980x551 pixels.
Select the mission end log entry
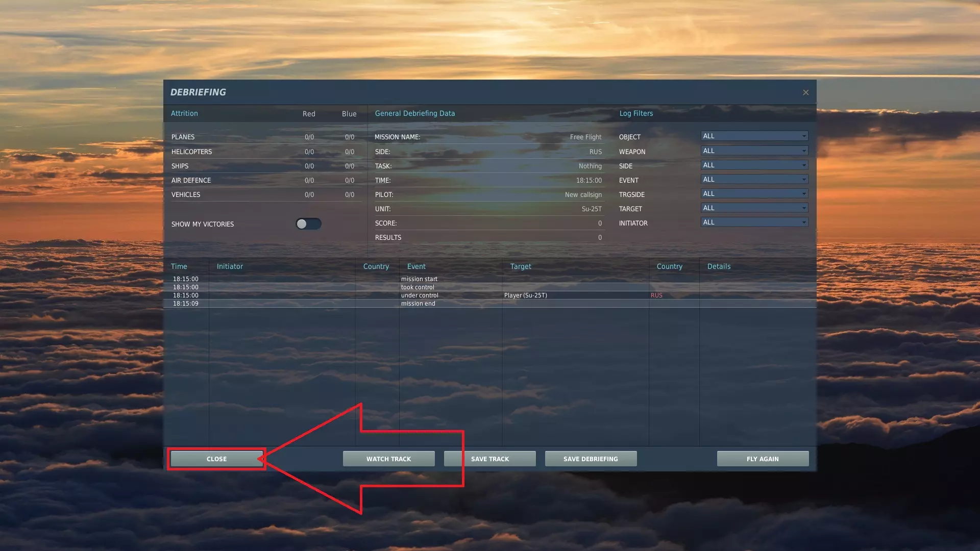coord(418,304)
